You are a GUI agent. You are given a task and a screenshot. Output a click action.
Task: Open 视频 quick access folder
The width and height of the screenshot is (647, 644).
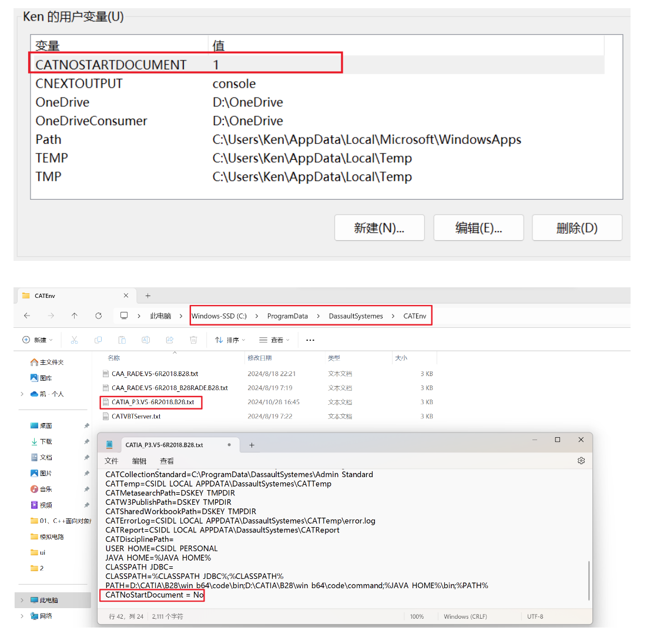tap(41, 505)
